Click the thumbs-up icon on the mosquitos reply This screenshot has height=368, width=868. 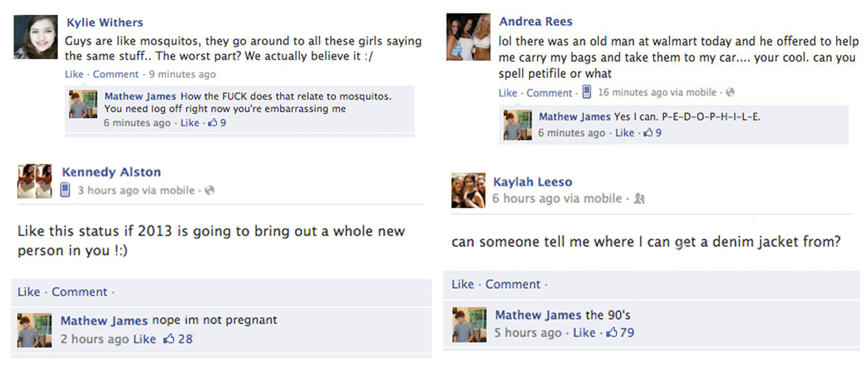212,123
